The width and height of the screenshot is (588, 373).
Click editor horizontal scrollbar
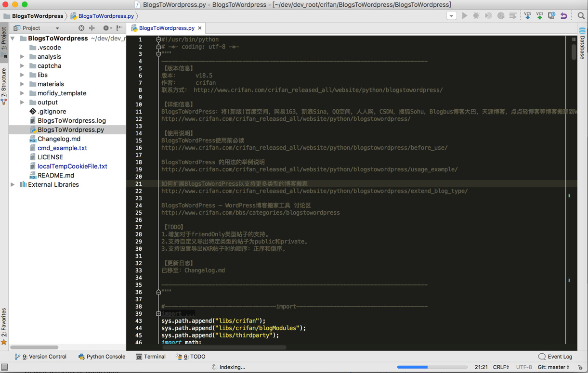(224, 347)
